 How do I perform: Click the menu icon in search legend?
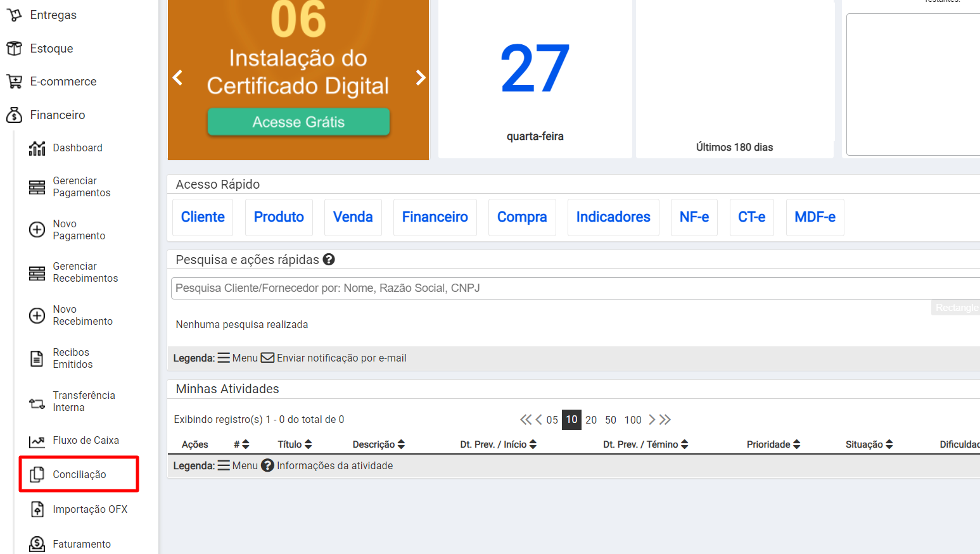[x=224, y=358]
